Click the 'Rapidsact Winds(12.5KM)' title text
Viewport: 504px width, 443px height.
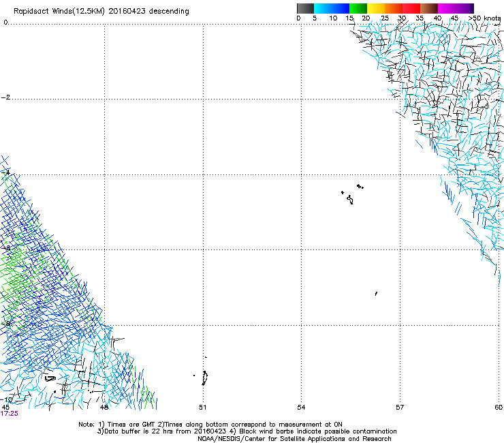[59, 12]
